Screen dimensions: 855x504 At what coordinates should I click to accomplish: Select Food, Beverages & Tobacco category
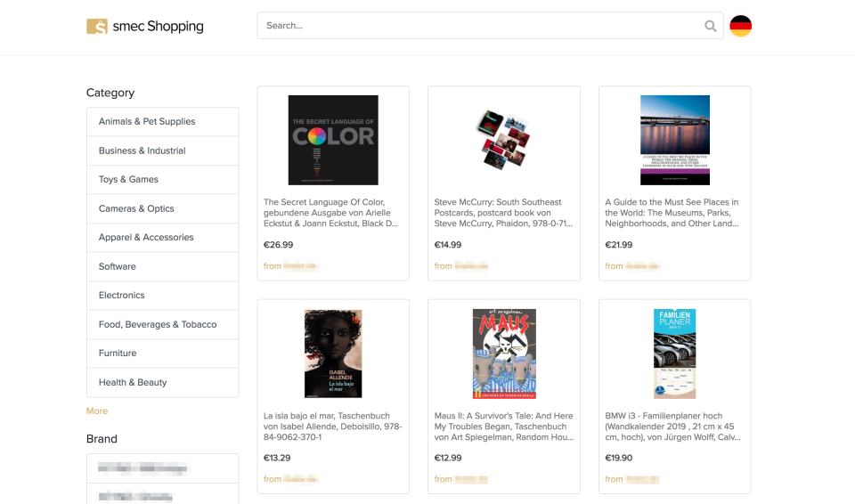coord(162,324)
